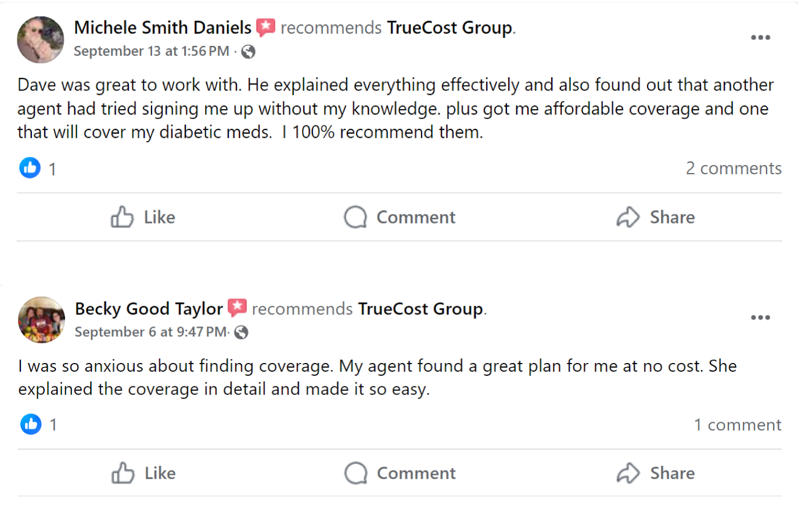Share Becky Good Taylor's post
This screenshot has height=532, width=798.
pyautogui.click(x=656, y=473)
